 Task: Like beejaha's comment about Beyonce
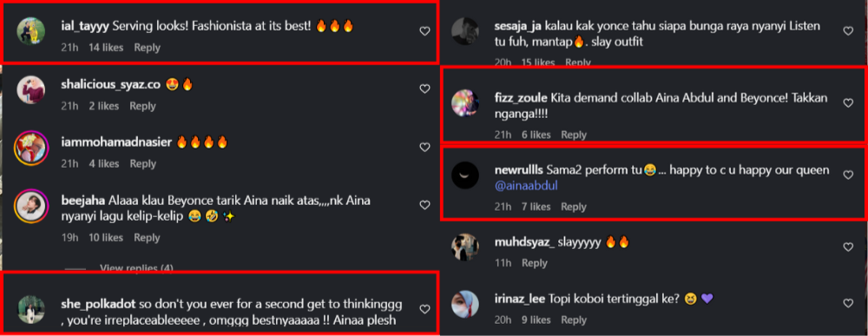(424, 206)
